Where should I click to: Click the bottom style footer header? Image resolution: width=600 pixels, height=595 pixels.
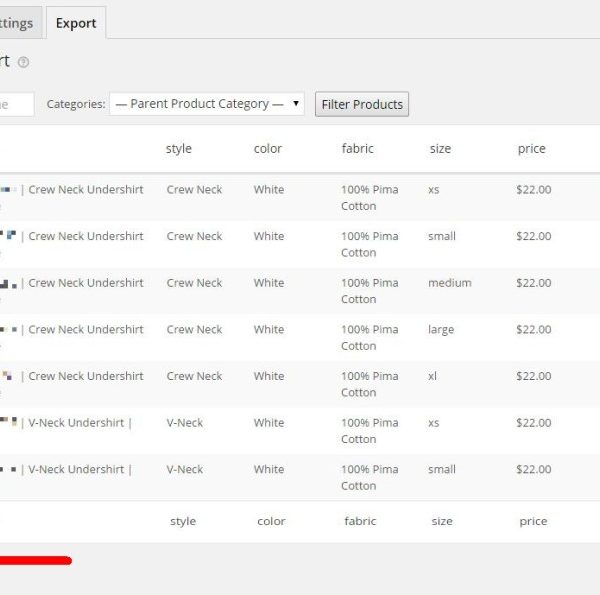pos(183,521)
